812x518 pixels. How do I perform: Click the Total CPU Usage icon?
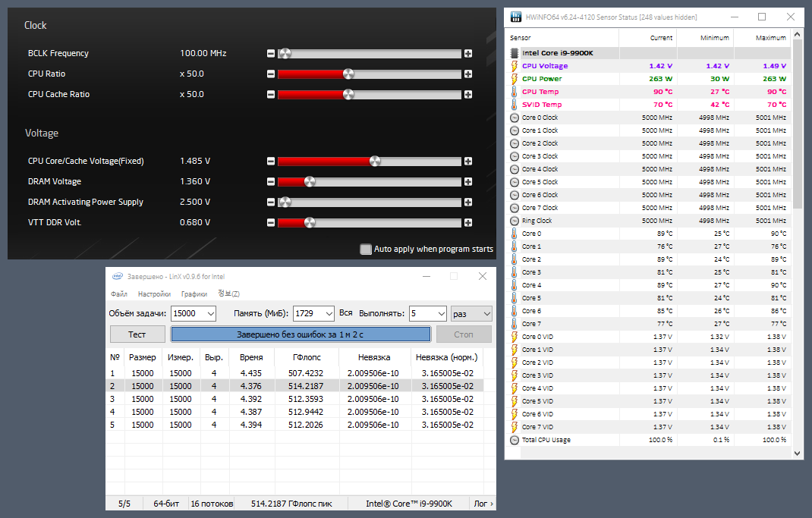[515, 440]
